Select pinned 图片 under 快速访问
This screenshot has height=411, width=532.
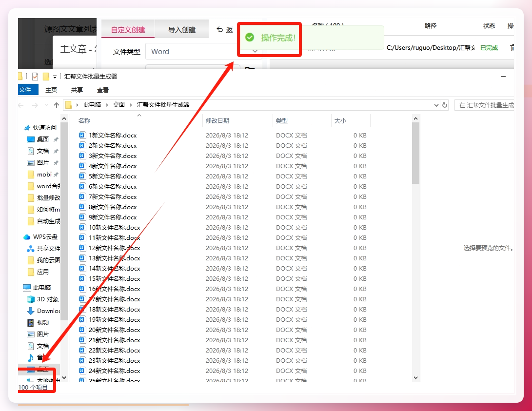42,163
